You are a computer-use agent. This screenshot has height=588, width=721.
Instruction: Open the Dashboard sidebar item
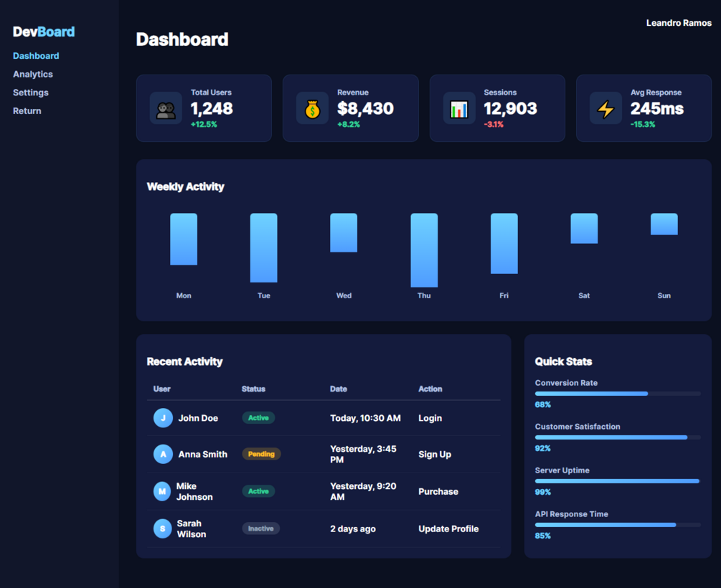coord(36,56)
